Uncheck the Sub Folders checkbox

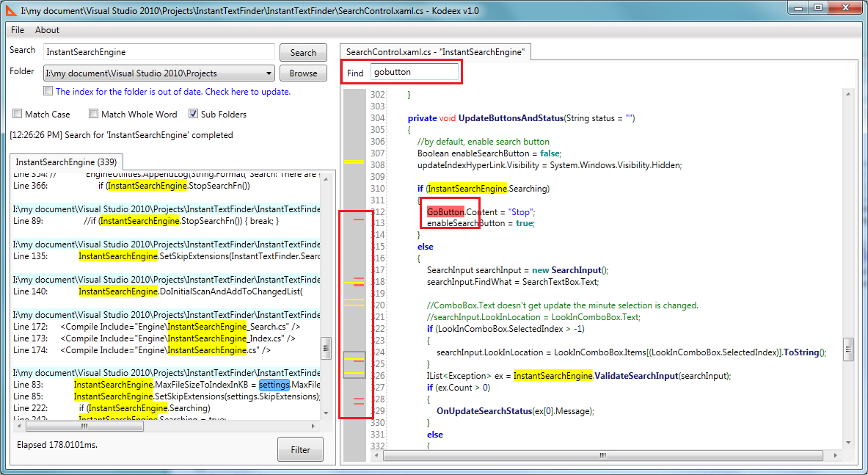pos(194,114)
